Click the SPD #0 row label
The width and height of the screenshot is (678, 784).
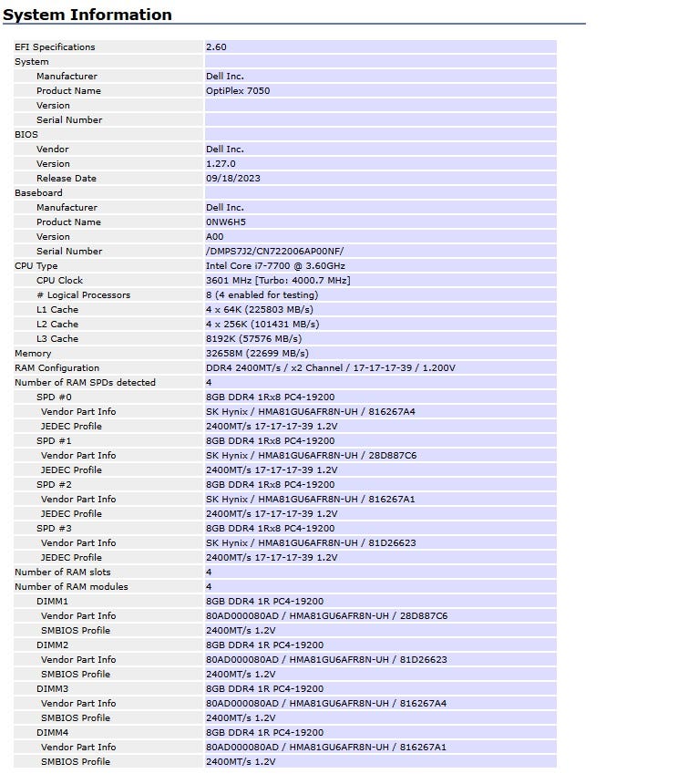click(x=54, y=397)
